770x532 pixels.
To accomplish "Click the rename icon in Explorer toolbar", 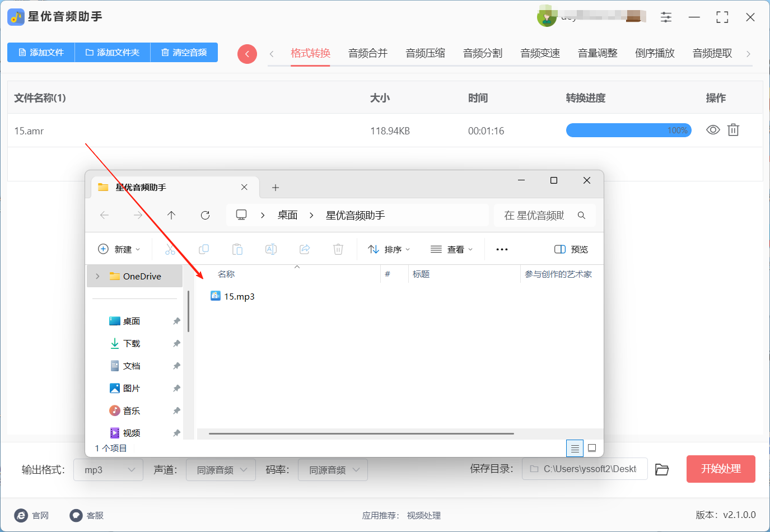I will click(271, 249).
